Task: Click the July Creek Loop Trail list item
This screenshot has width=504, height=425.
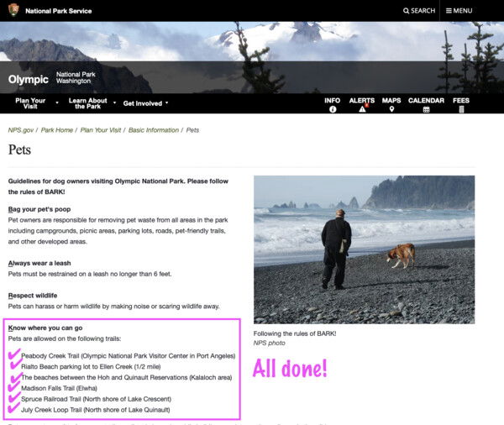Action: click(x=96, y=410)
